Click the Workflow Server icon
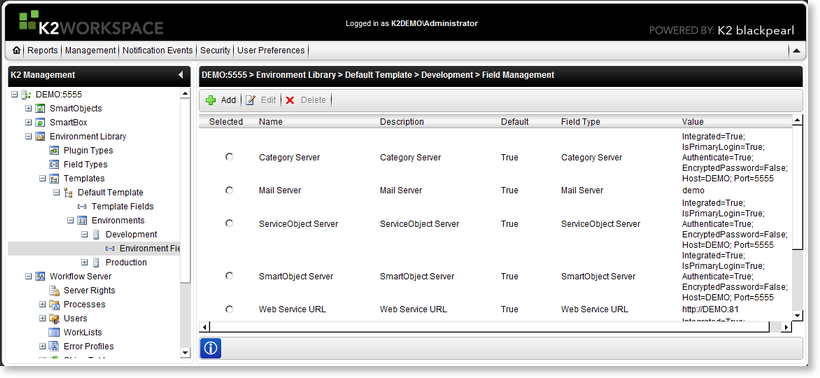The height and width of the screenshot is (378, 820). tap(40, 277)
